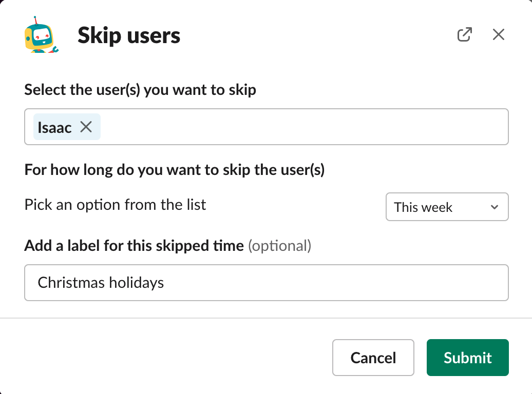This screenshot has width=532, height=394.
Task: Click the Skip users dialog title
Action: [129, 35]
